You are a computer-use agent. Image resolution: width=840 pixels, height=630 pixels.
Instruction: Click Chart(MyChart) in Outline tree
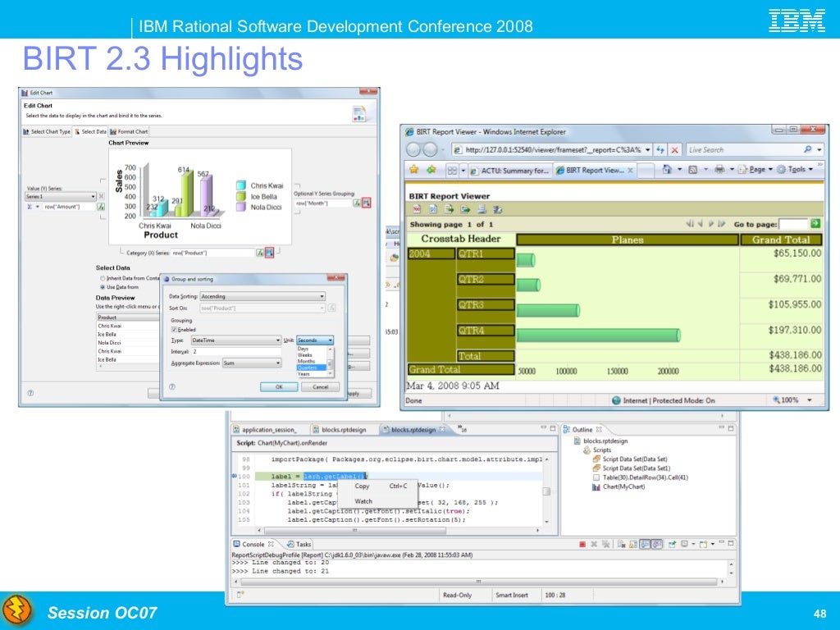coord(619,487)
